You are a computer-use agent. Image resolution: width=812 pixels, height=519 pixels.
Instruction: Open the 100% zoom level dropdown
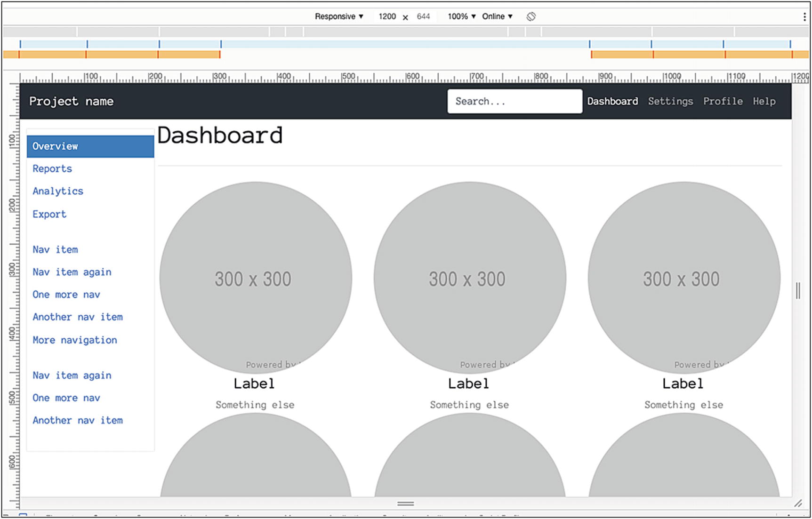(x=461, y=16)
